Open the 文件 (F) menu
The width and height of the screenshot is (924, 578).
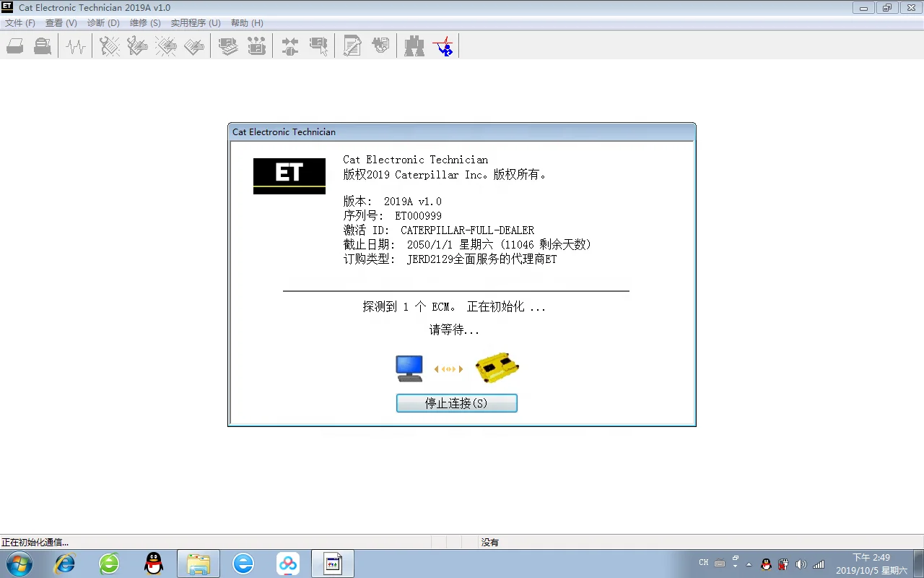(x=20, y=23)
